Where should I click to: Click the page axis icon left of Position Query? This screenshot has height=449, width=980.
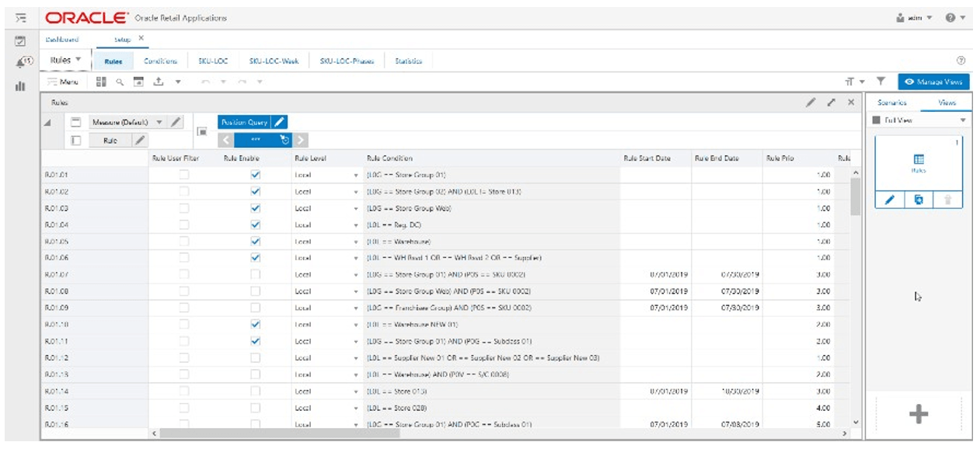click(202, 131)
